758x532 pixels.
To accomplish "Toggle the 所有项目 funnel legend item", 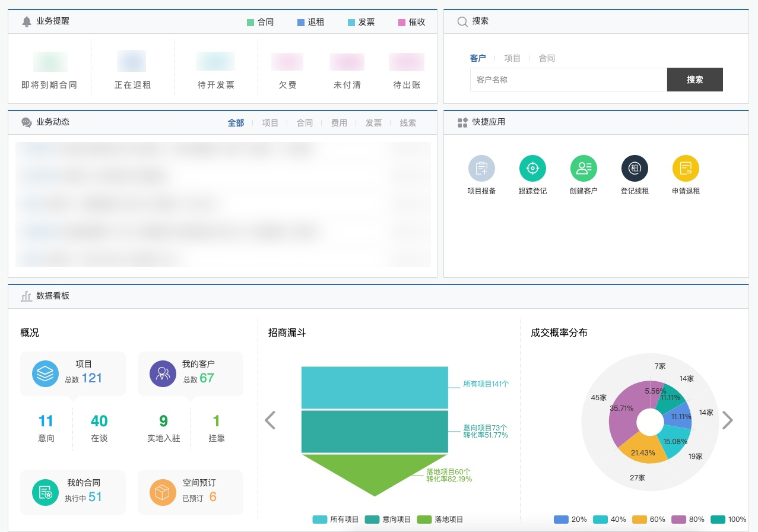I will tap(336, 520).
